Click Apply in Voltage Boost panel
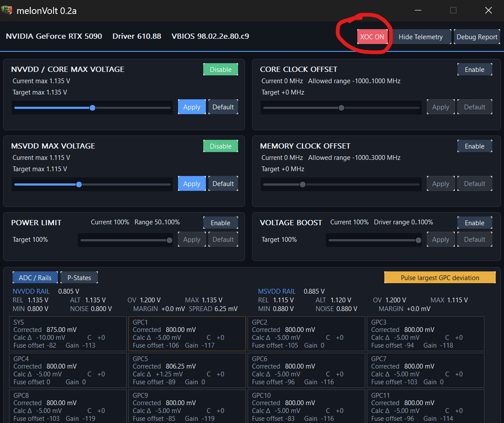Screen dimensions: 504x423 pyautogui.click(x=441, y=239)
